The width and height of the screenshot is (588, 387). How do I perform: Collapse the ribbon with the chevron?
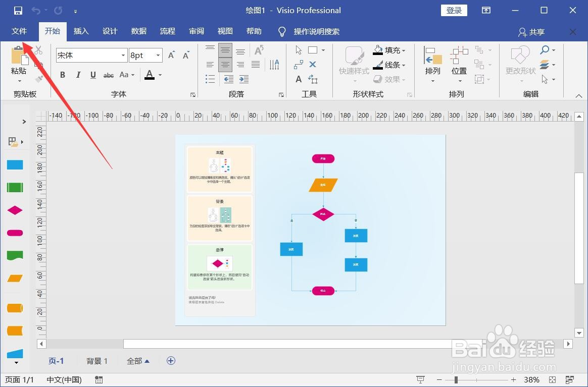click(578, 96)
